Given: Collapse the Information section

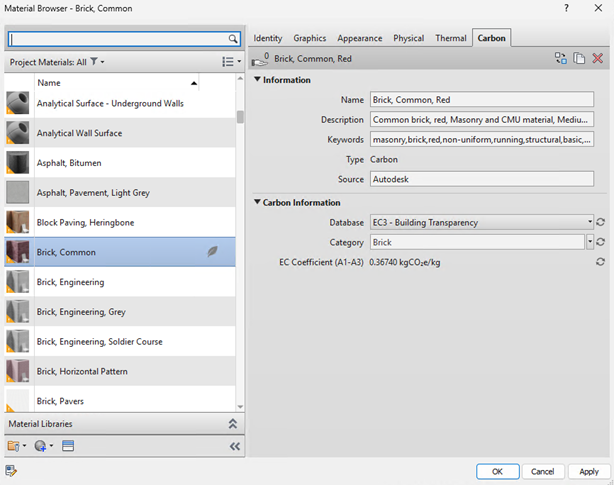Looking at the screenshot, I should point(257,80).
